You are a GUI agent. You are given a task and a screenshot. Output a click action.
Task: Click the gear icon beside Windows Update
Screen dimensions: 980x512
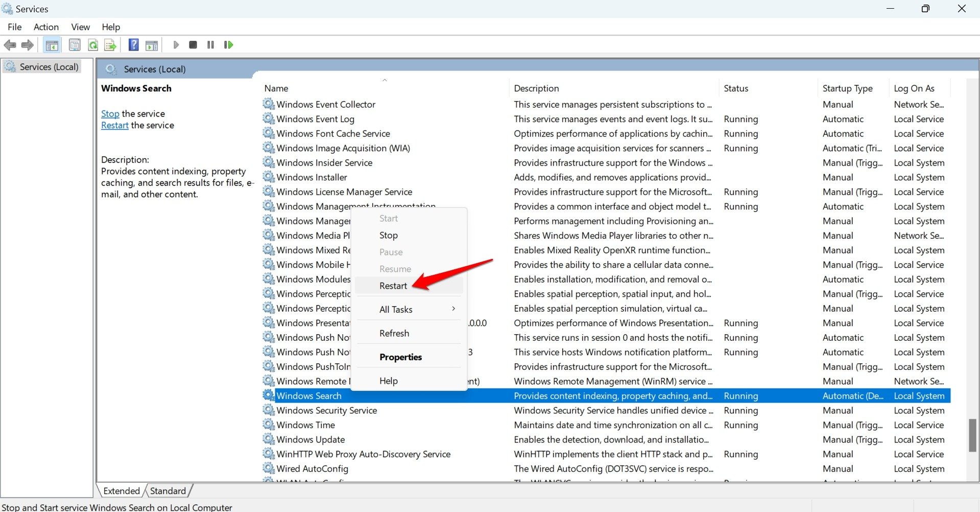click(269, 439)
